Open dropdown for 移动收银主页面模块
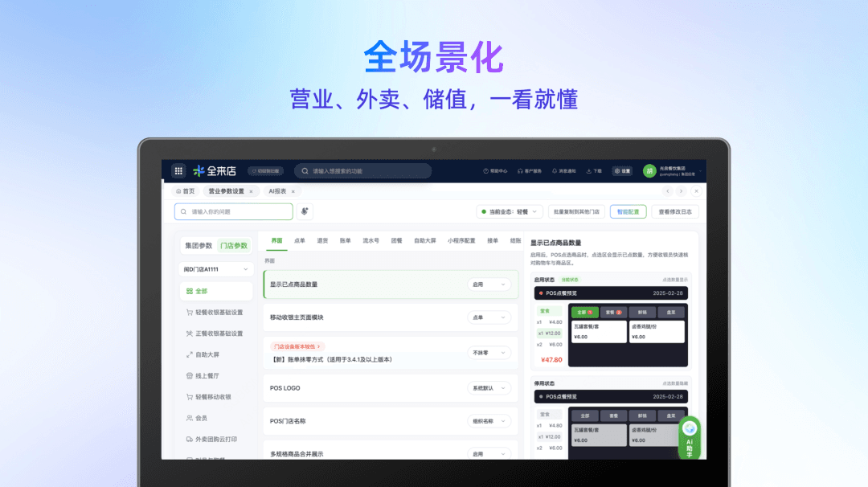Image resolution: width=868 pixels, height=487 pixels. coord(489,317)
